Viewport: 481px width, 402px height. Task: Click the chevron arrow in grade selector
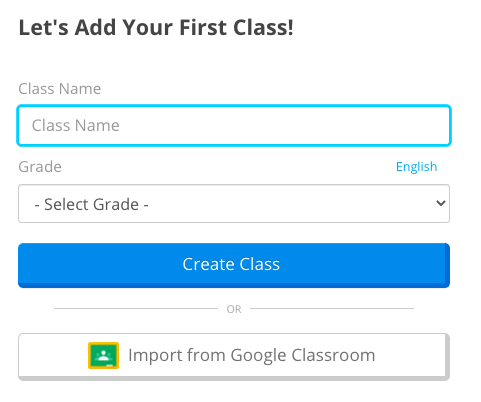441,203
